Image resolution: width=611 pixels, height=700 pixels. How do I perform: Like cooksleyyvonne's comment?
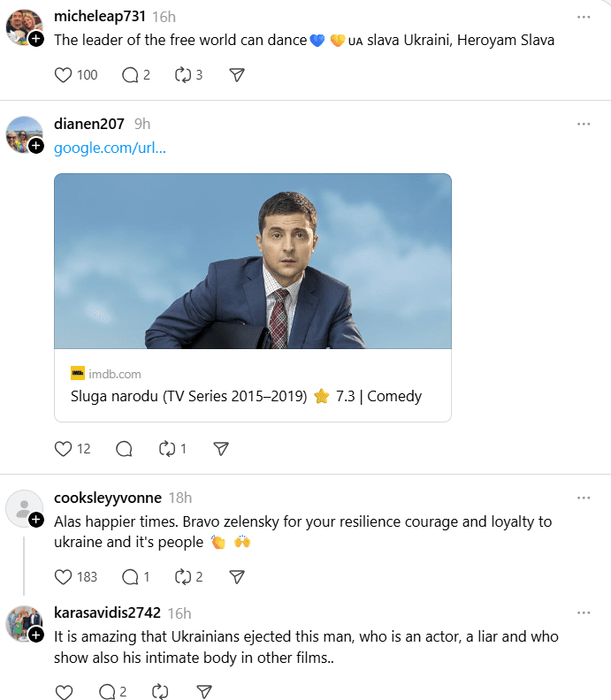[64, 577]
